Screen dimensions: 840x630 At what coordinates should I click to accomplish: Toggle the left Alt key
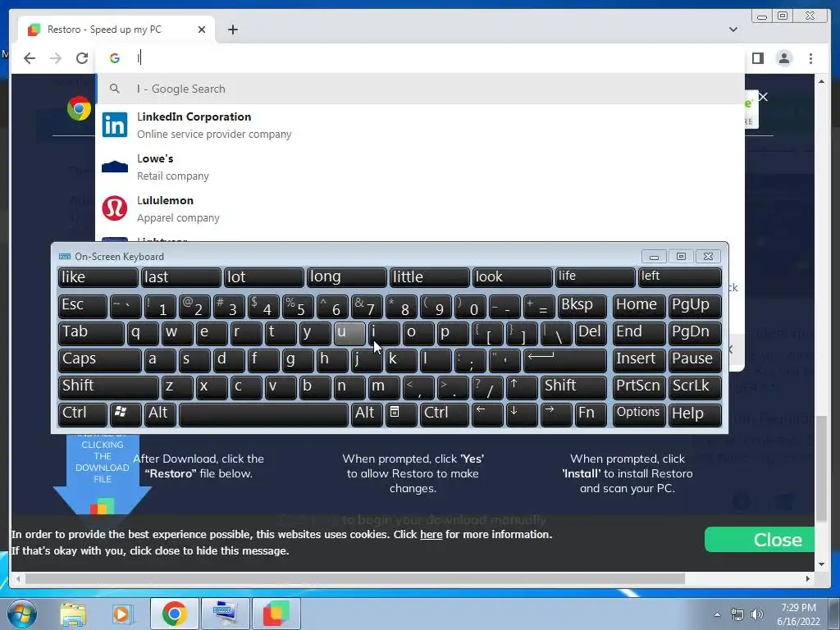[x=160, y=414]
